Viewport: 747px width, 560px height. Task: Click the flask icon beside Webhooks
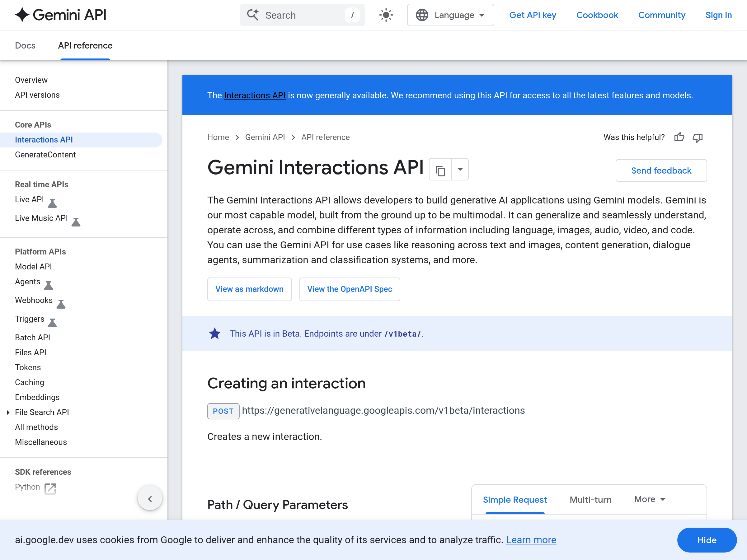[x=61, y=304]
